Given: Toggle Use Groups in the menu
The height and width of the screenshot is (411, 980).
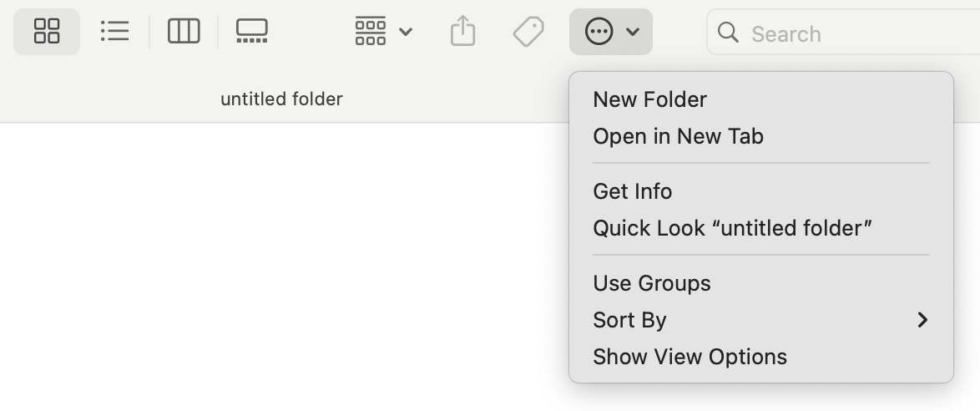Looking at the screenshot, I should coord(651,283).
